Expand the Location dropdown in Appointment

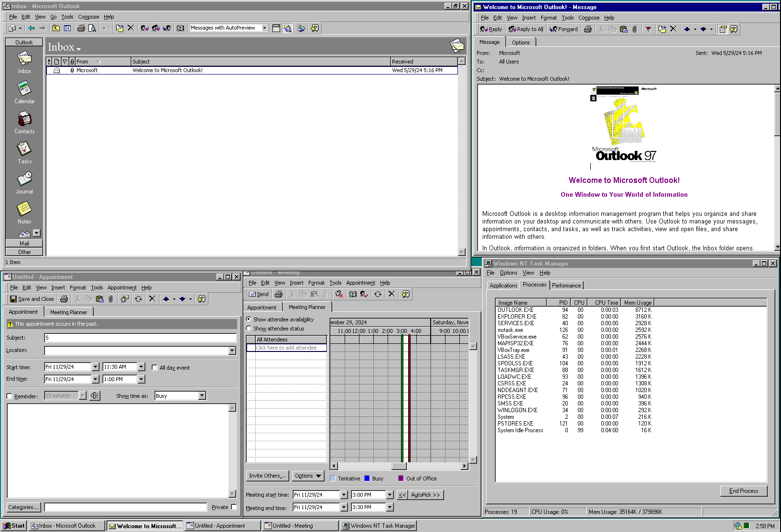click(x=232, y=351)
